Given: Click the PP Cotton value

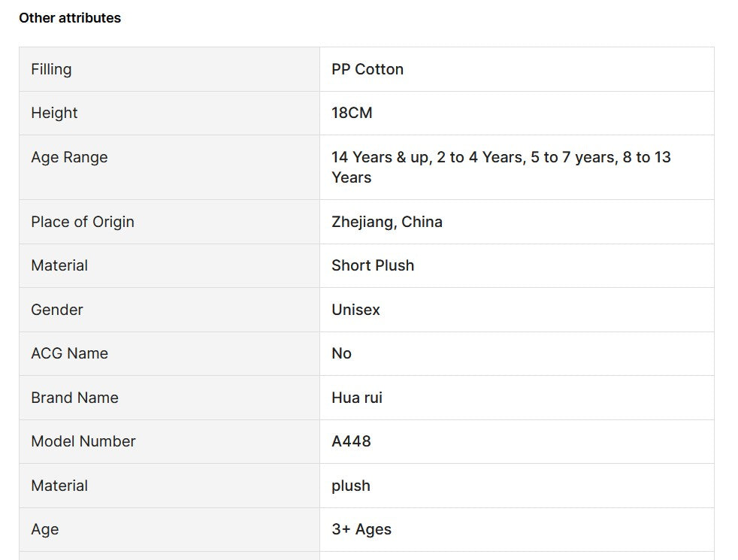Looking at the screenshot, I should pyautogui.click(x=367, y=69).
